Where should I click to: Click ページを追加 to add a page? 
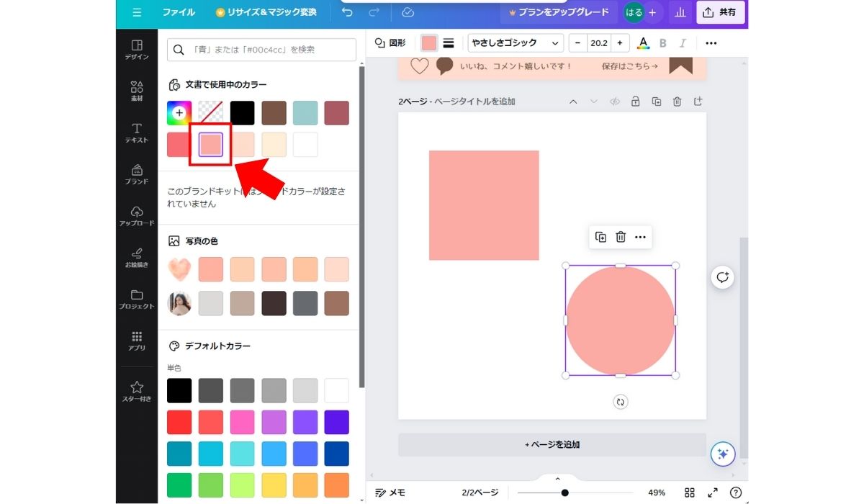point(552,444)
